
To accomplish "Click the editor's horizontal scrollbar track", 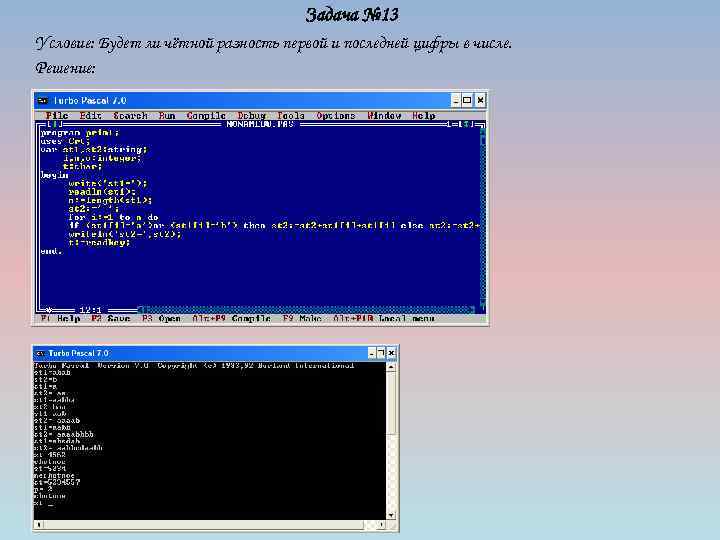I will pos(308,310).
